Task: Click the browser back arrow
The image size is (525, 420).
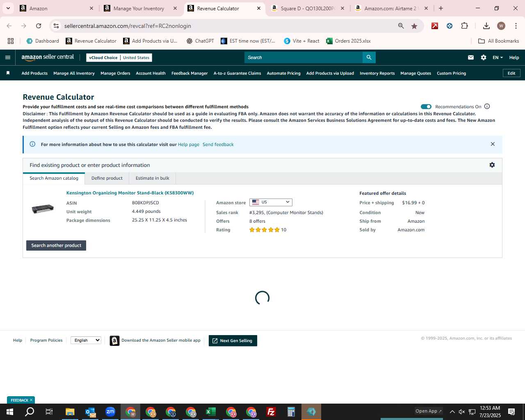Action: [9, 26]
